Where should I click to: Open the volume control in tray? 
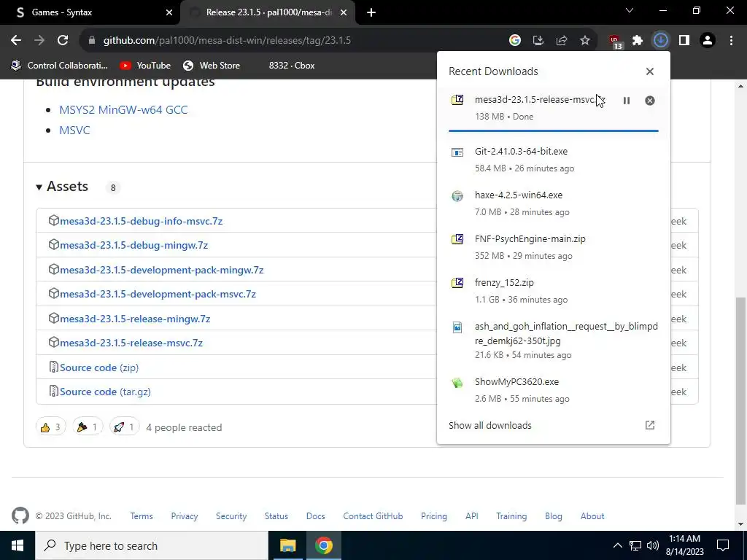click(653, 545)
